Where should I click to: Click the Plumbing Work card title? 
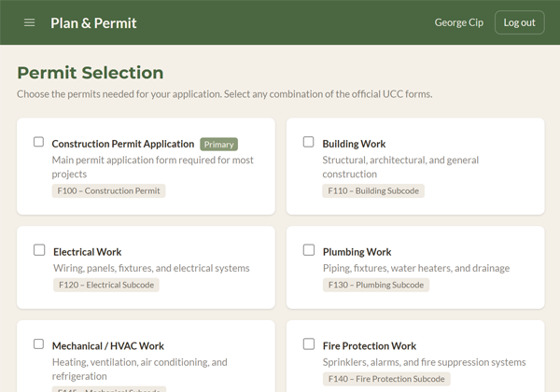point(357,252)
